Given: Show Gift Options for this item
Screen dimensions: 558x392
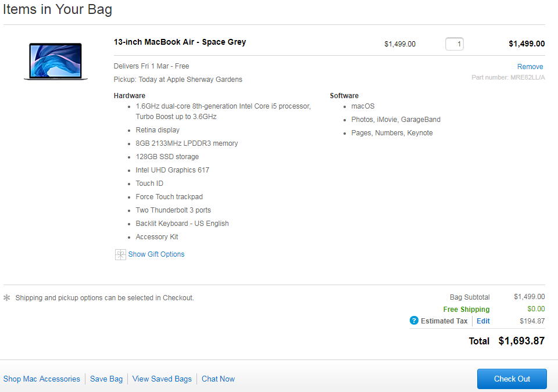Looking at the screenshot, I should pos(156,254).
